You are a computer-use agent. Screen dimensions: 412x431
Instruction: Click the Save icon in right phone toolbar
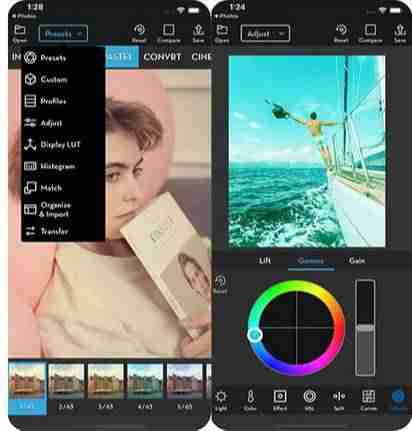(x=400, y=34)
